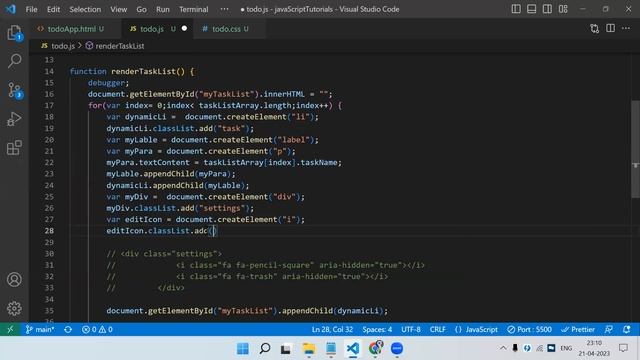This screenshot has height=360, width=640.
Task: Open the Selection menu
Action: tap(85, 9)
